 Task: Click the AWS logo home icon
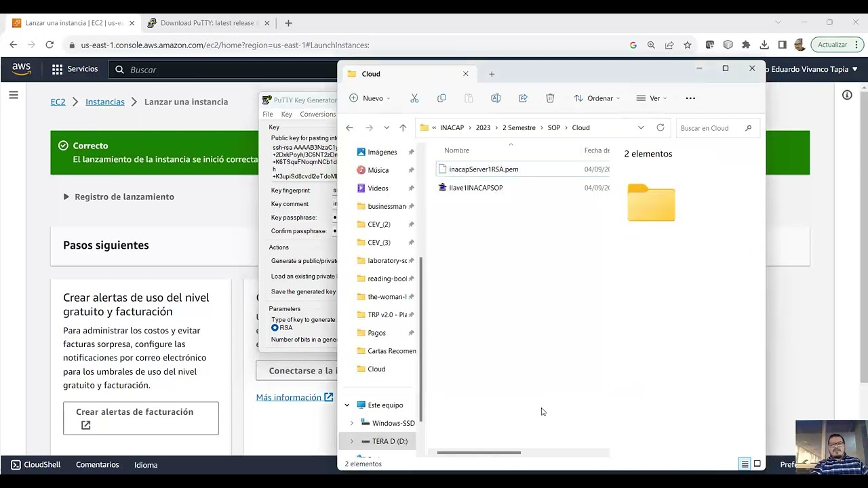(22, 69)
